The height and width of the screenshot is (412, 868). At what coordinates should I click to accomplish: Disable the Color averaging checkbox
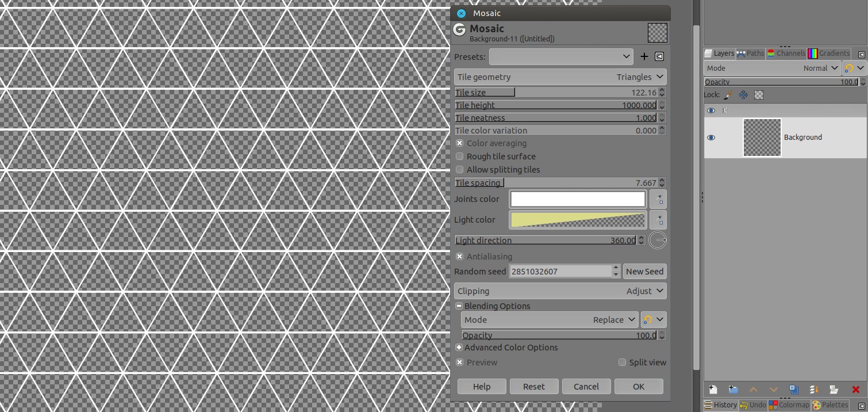(x=460, y=143)
